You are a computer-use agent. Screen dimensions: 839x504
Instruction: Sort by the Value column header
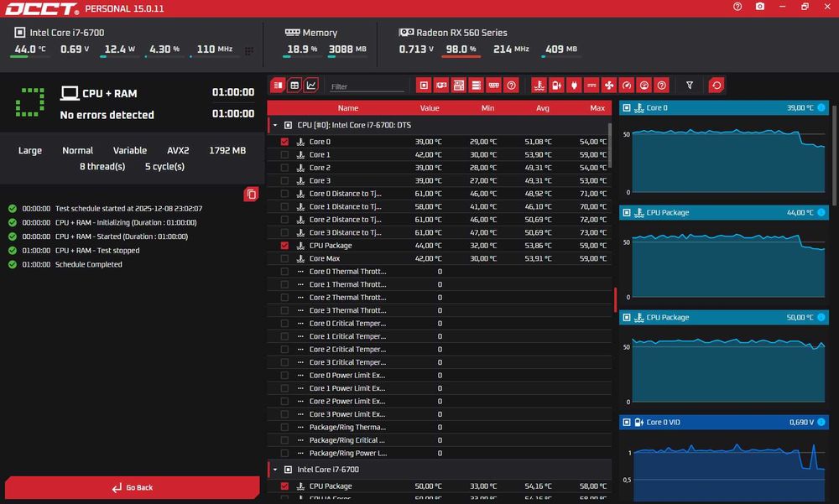click(x=430, y=108)
